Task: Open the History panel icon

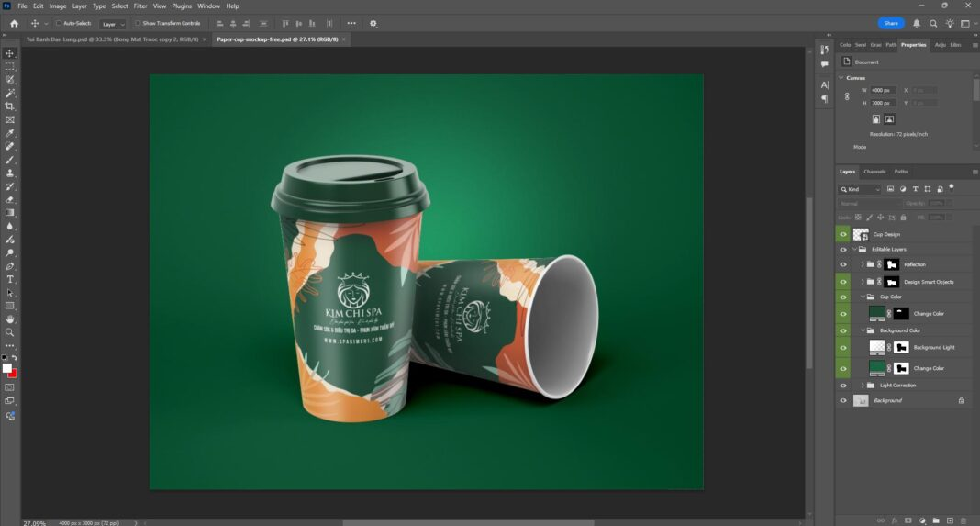Action: [x=824, y=50]
